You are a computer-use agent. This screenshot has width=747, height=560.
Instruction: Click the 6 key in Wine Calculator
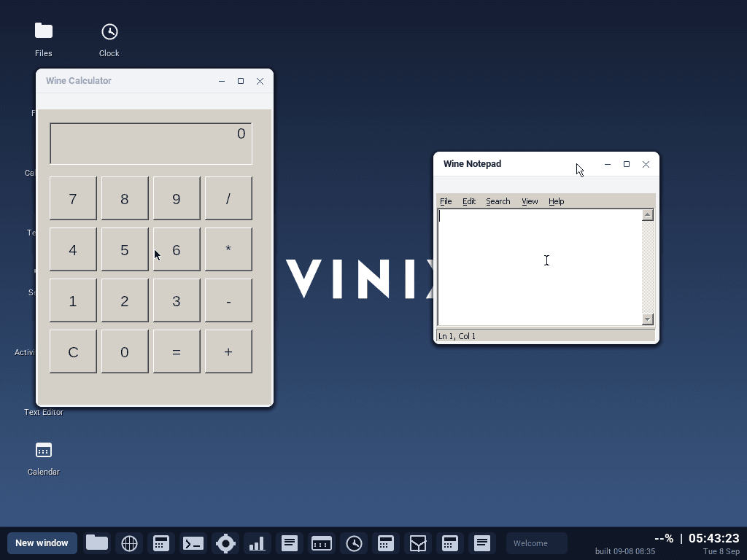[177, 249]
